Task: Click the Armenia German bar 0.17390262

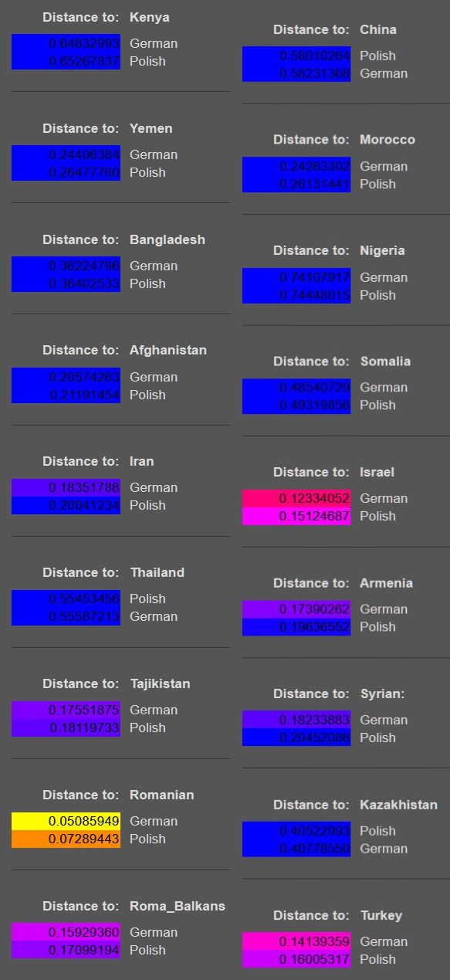Action: (x=296, y=609)
